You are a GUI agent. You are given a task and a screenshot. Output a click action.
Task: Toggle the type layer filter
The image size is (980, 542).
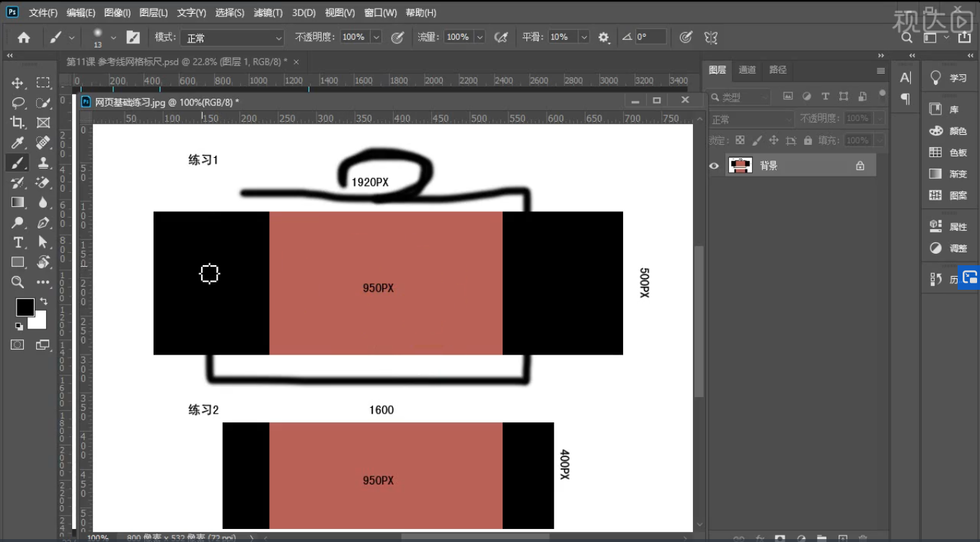coord(826,97)
